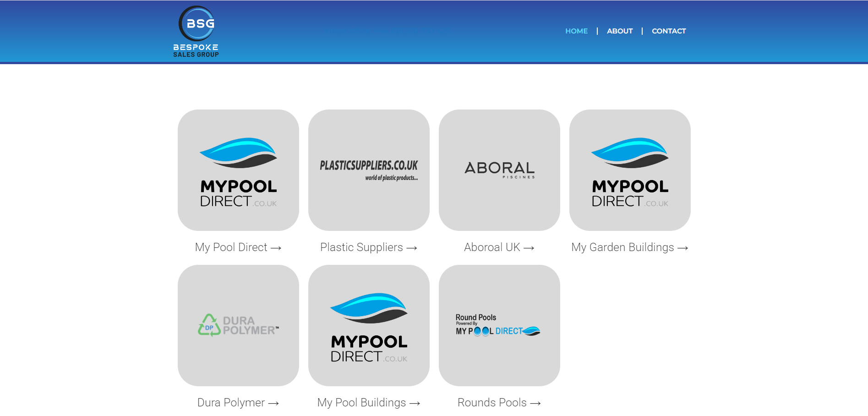868x416 pixels.
Task: Open the Aboral Piscines logo tile
Action: pos(499,170)
